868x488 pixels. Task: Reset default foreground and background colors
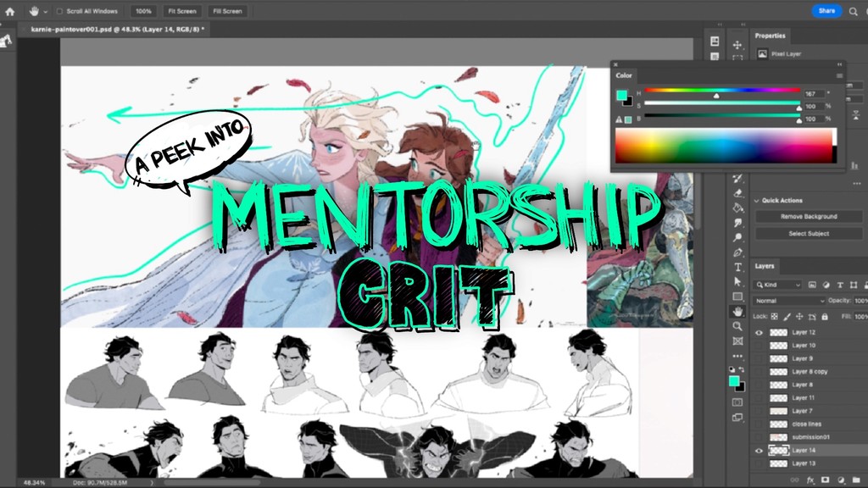[732, 369]
